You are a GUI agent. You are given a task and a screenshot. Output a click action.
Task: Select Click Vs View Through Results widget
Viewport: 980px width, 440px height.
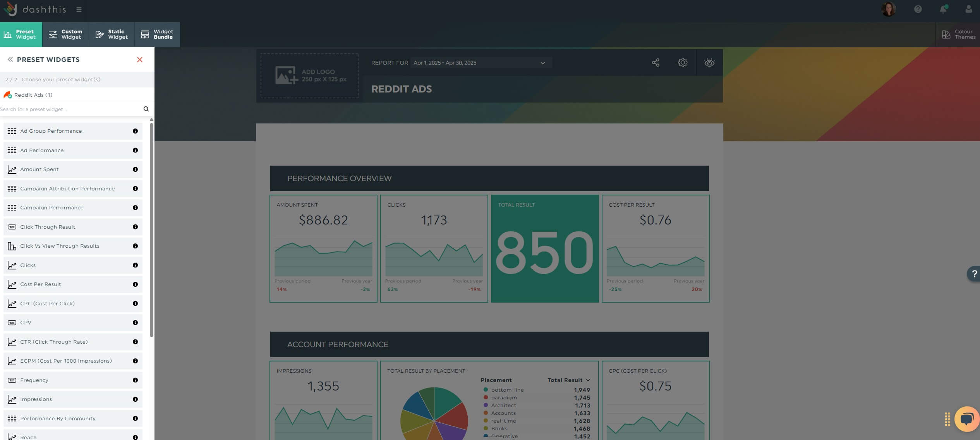pyautogui.click(x=73, y=246)
